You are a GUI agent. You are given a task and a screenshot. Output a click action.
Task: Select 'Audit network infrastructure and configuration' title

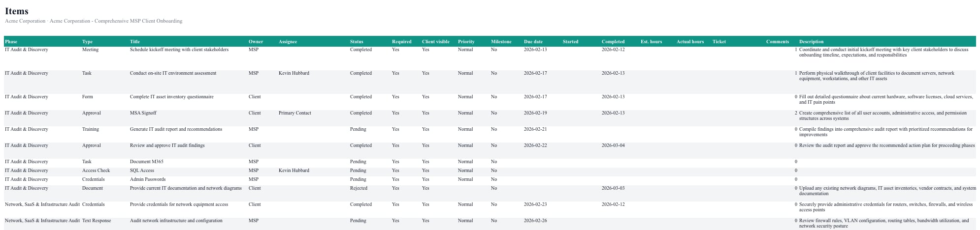[x=176, y=221]
